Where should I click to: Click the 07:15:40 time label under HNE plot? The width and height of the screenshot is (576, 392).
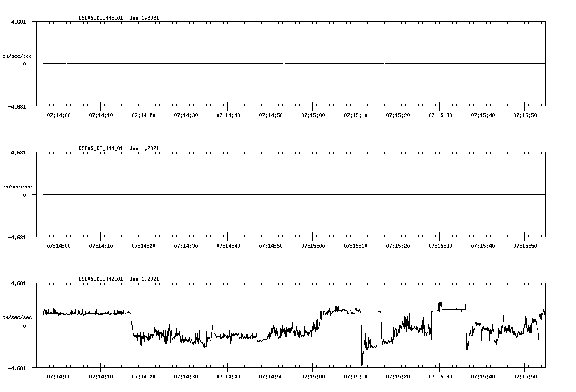coord(483,115)
